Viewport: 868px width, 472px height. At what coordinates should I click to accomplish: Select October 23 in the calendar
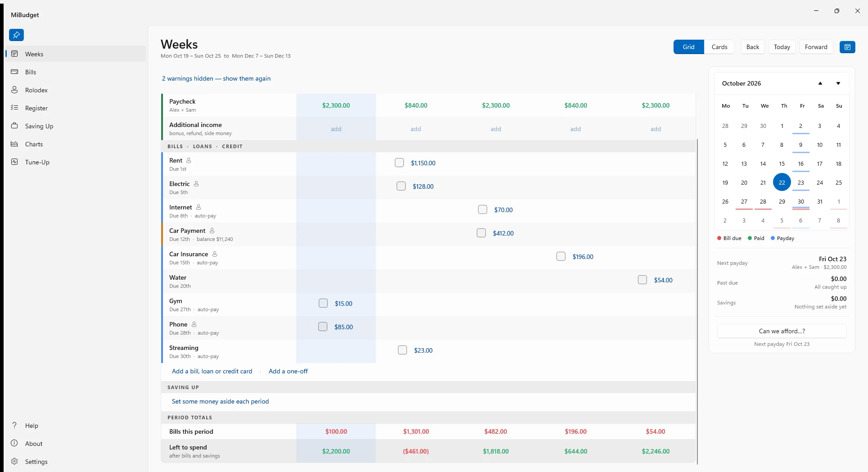801,182
